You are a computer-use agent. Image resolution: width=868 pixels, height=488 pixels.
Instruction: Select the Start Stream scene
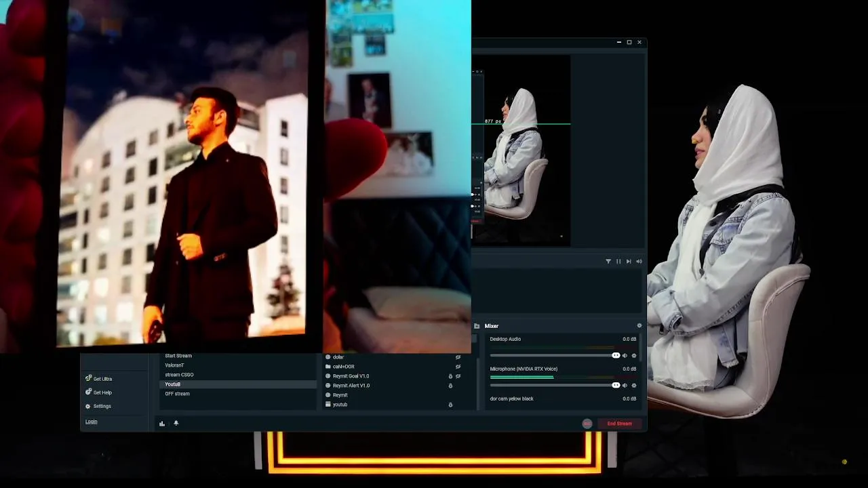point(237,356)
